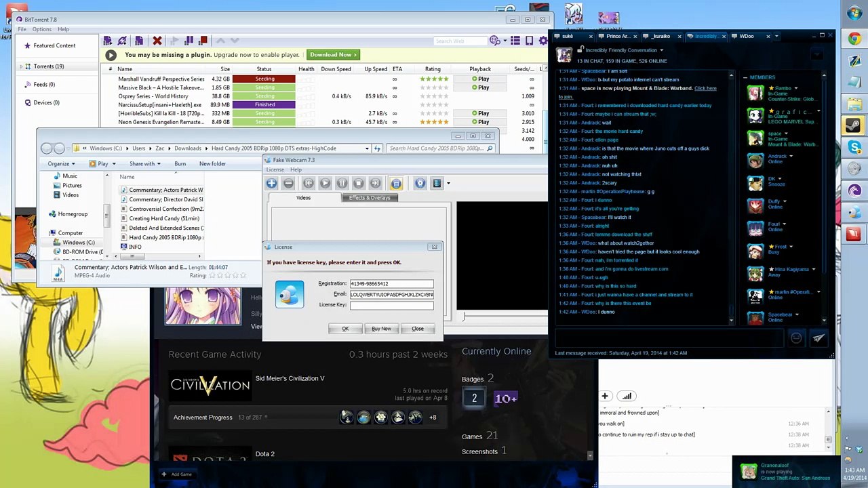868x488 pixels.
Task: Click the Steam icon on the taskbar
Action: pyautogui.click(x=854, y=126)
